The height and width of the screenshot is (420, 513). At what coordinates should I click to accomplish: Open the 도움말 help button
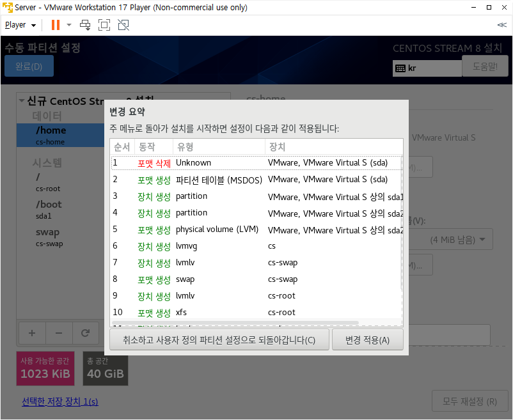(x=485, y=66)
